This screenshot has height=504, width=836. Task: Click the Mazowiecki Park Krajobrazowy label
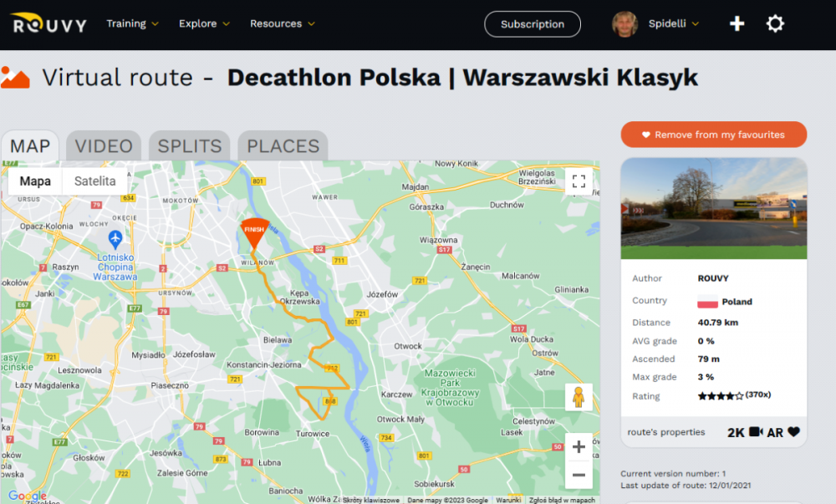point(450,388)
